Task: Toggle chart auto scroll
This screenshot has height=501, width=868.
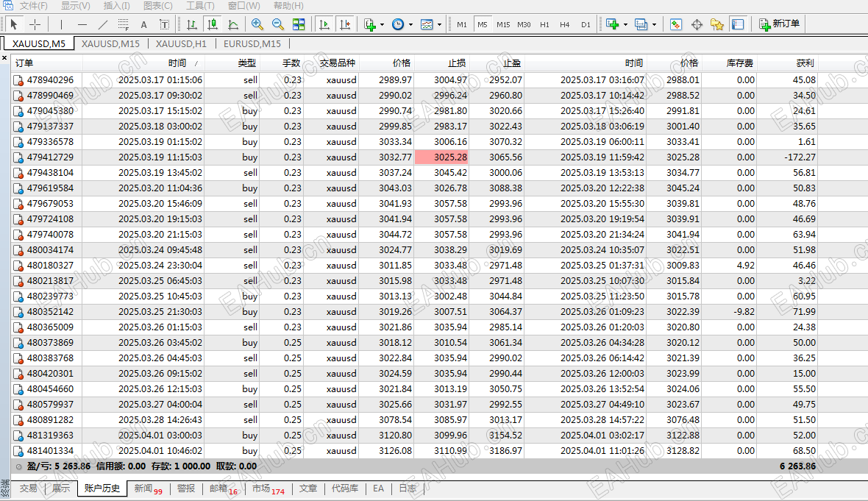Action: (324, 24)
